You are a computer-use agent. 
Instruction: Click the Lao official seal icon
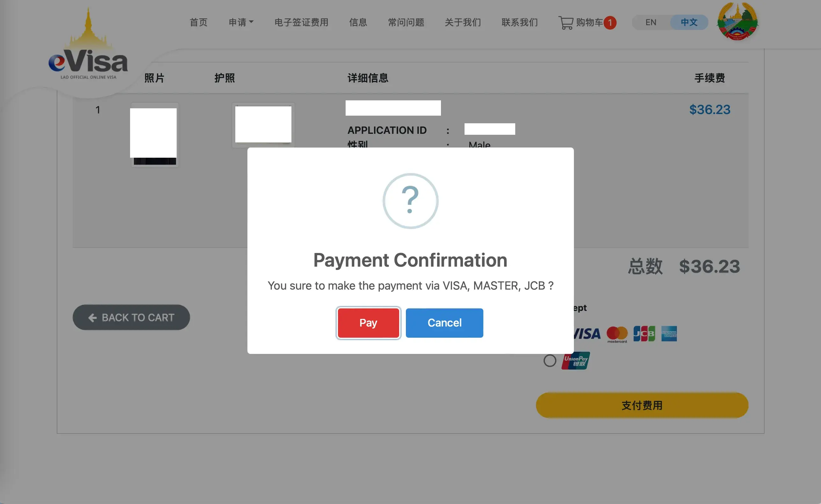738,22
